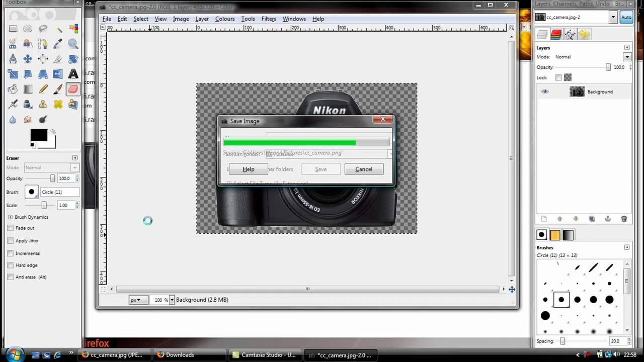This screenshot has width=644, height=362.
Task: Select the Free Select lasso tool
Action: 43,29
